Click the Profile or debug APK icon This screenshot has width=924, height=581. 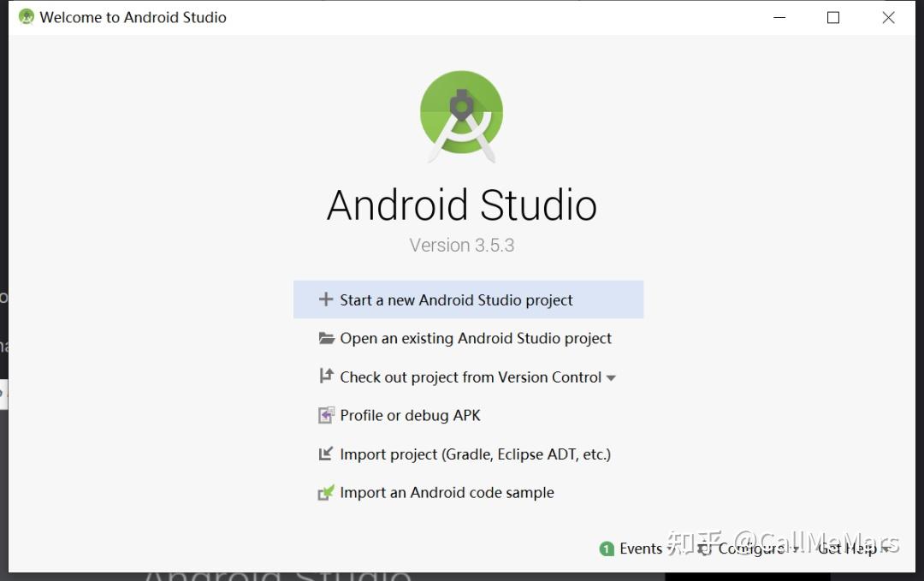[327, 415]
